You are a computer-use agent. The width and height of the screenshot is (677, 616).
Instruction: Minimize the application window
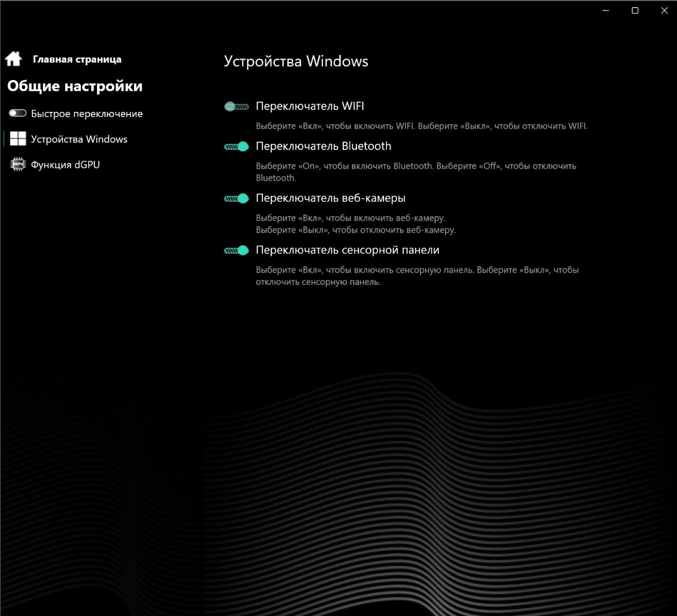606,10
